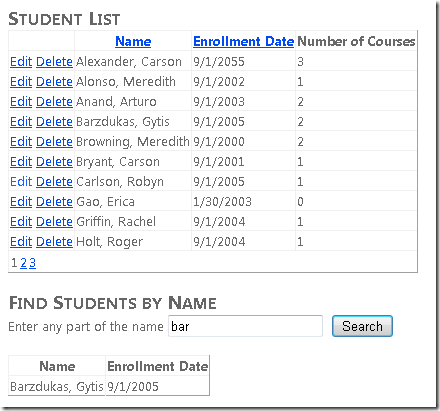Viewport: 440px width, 411px height.
Task: Edit the Gao, Erica row
Action: (21, 202)
